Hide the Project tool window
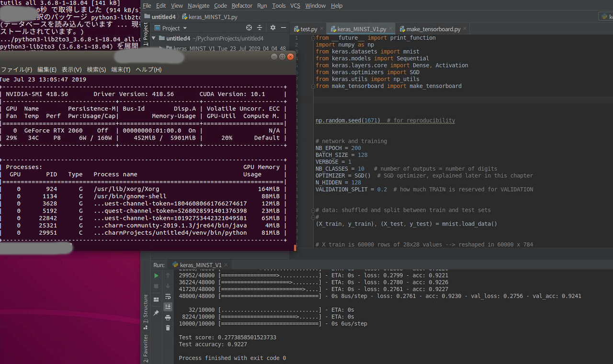The image size is (613, 364). pos(283,27)
